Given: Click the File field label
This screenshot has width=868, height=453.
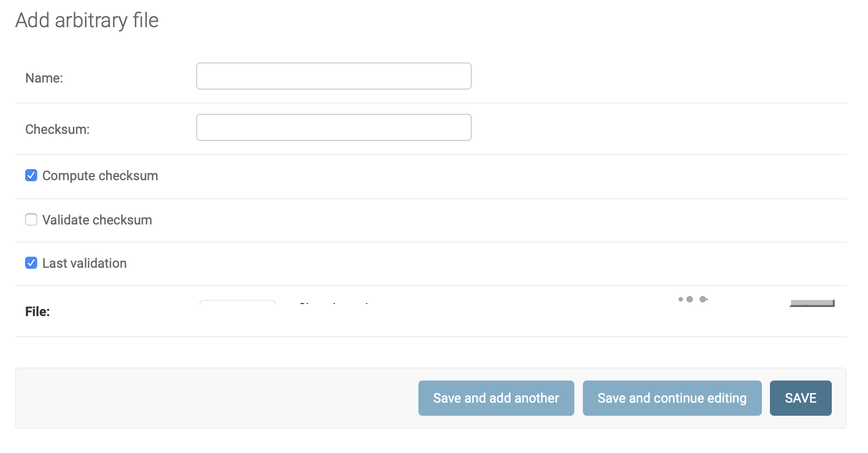Looking at the screenshot, I should (37, 311).
